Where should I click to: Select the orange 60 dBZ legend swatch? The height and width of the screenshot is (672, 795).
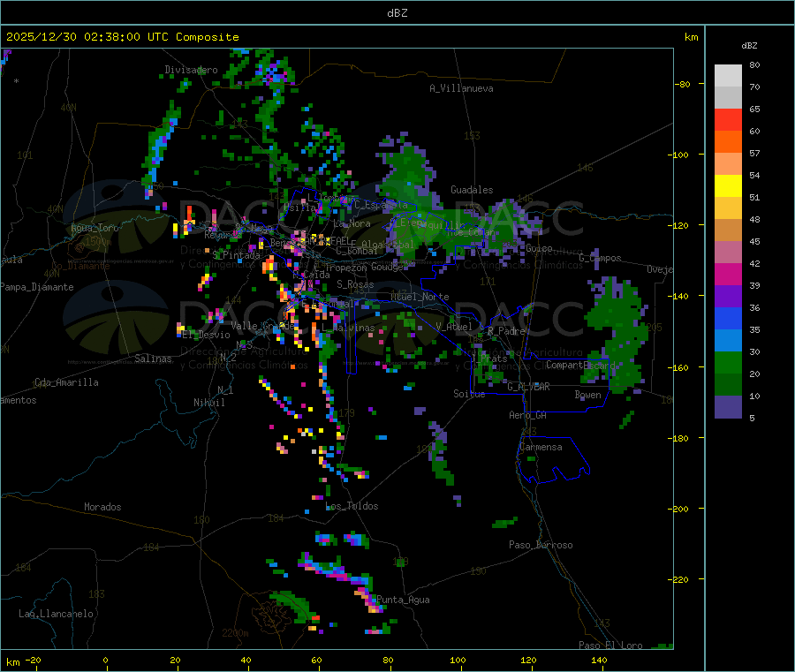(728, 142)
